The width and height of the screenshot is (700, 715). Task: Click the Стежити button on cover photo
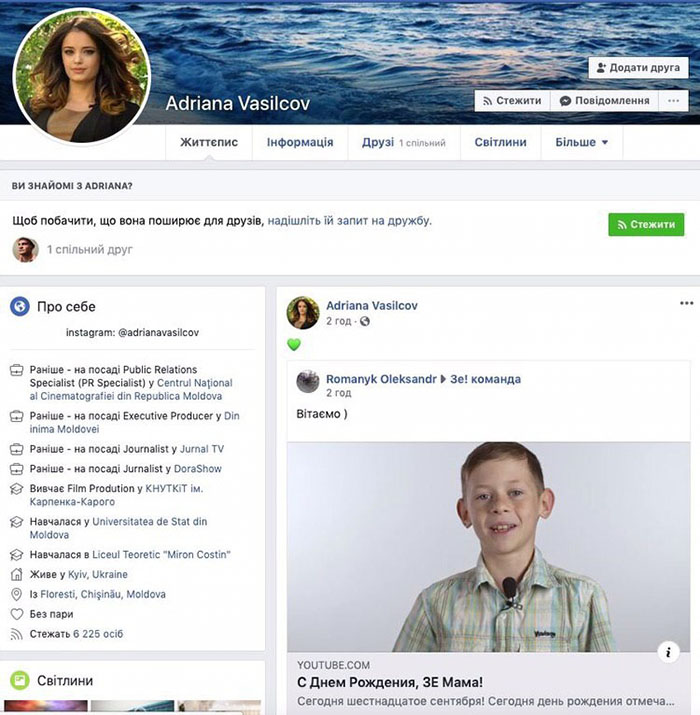point(512,101)
